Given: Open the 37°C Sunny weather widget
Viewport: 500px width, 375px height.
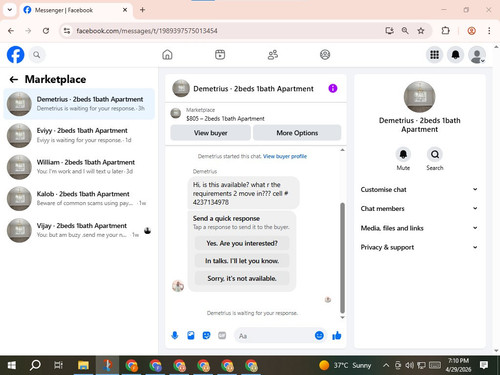Looking at the screenshot, I should 345,365.
